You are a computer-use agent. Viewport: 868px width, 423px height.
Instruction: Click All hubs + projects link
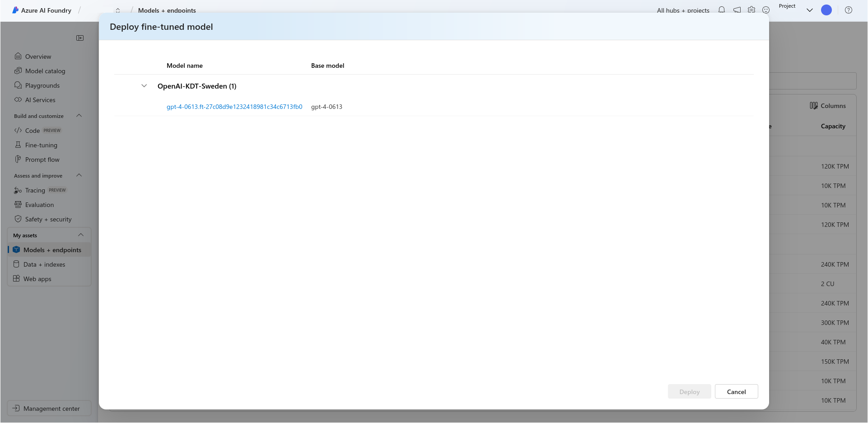pyautogui.click(x=683, y=10)
